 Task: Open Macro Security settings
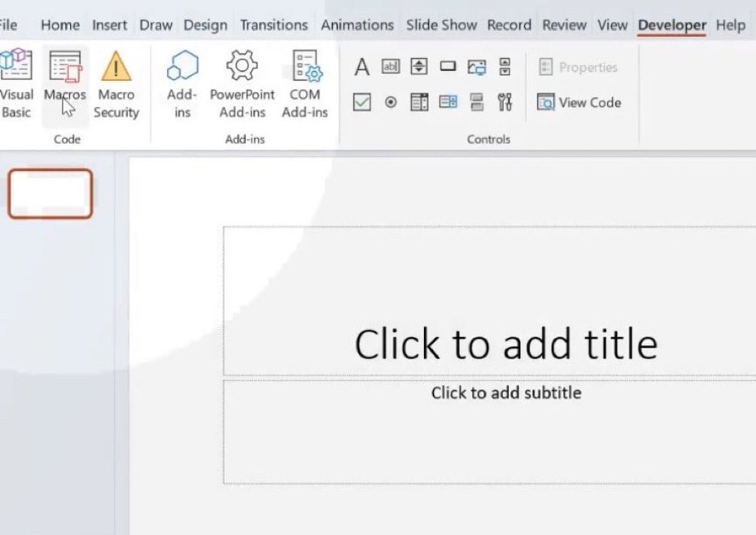[116, 84]
